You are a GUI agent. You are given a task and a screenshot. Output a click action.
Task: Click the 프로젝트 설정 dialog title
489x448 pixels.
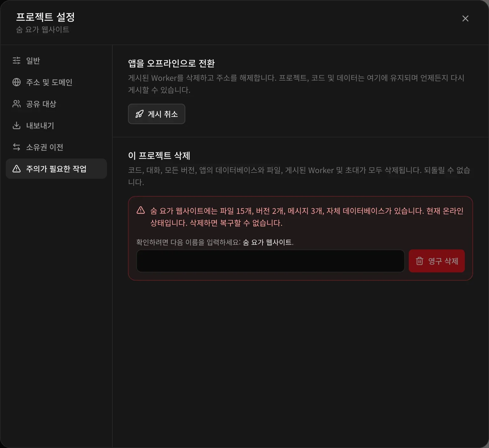[45, 17]
